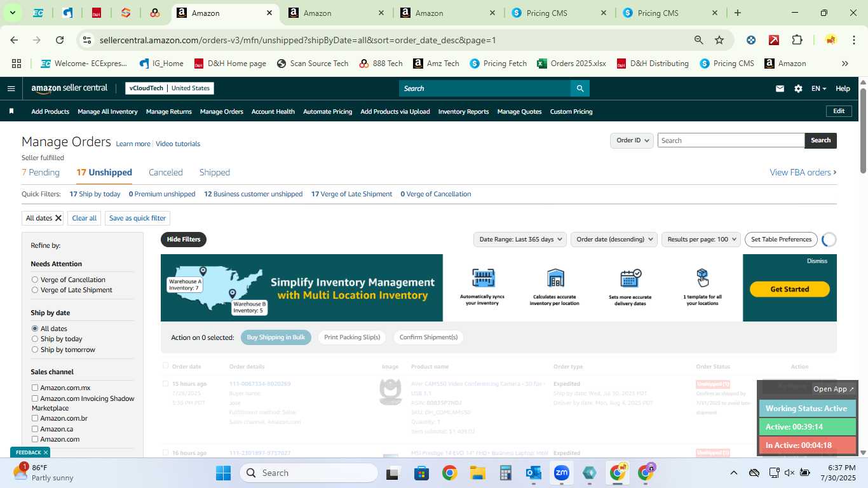Viewport: 868px width, 488px height.
Task: Open Results per page: 100 dropdown
Action: (x=701, y=240)
